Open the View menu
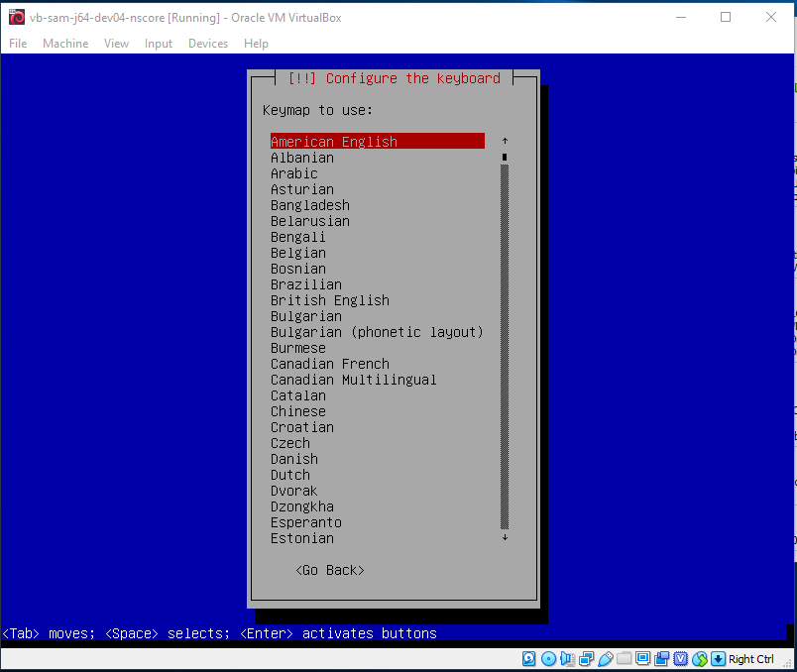The height and width of the screenshot is (672, 797). pos(116,44)
